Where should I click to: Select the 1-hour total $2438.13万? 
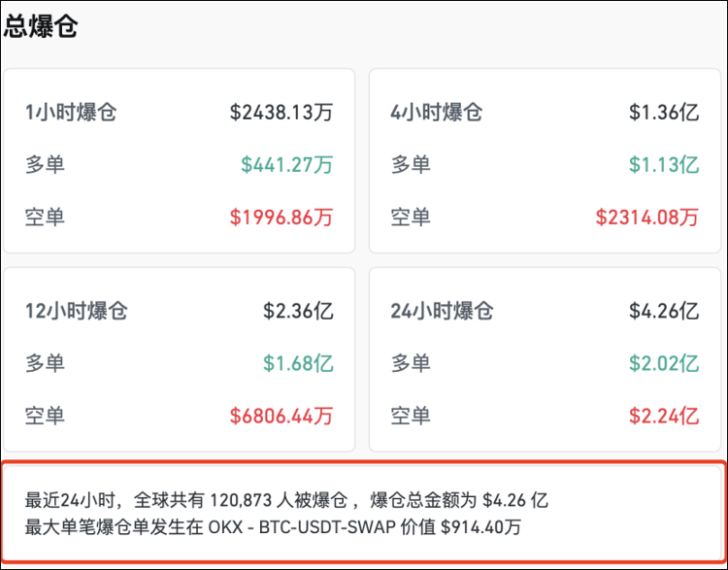coord(281,113)
